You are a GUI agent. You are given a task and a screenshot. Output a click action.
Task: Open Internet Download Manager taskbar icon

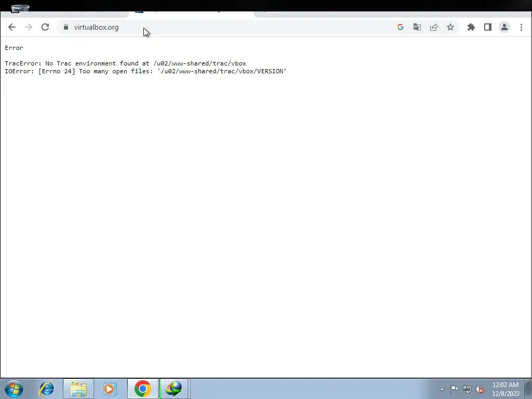click(174, 389)
